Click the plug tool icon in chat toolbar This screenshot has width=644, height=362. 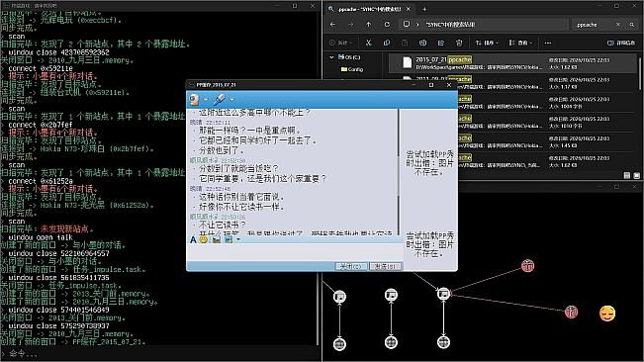[x=220, y=99]
